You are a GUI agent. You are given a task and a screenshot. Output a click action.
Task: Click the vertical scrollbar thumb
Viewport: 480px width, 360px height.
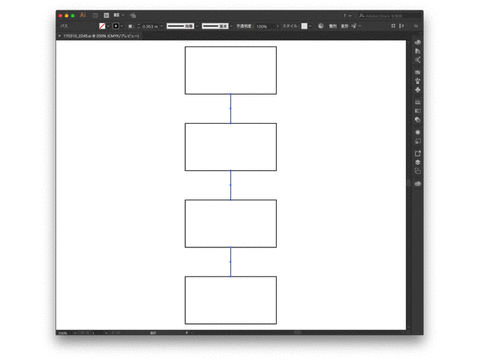point(408,182)
